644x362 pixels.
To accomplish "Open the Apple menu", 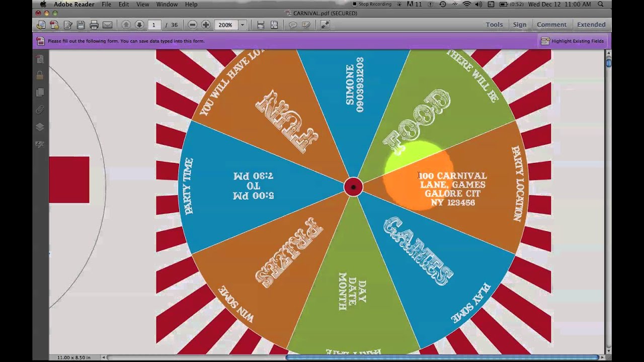I will 43,4.
